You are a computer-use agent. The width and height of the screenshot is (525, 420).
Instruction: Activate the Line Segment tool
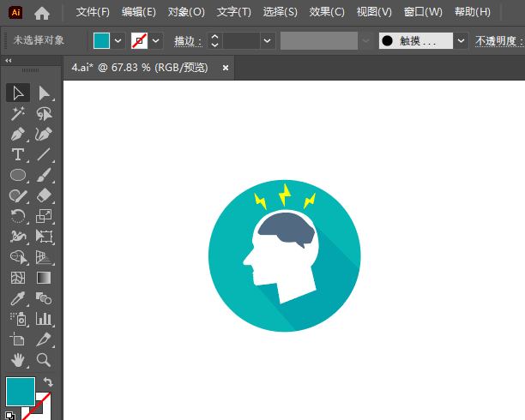(x=44, y=154)
